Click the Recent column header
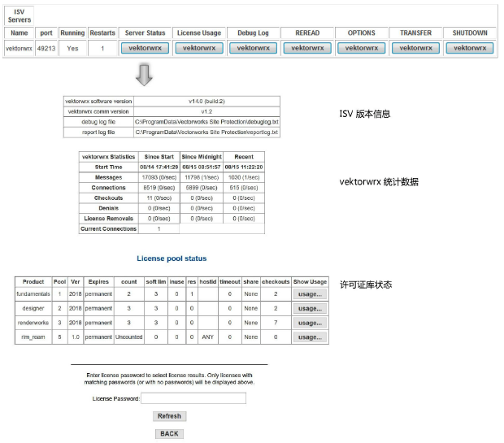This screenshot has height=443, width=504. [244, 157]
